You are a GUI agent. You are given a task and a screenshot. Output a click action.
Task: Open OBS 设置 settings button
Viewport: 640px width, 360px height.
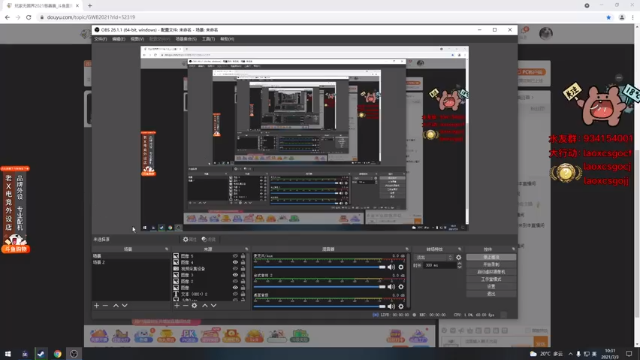(x=491, y=287)
